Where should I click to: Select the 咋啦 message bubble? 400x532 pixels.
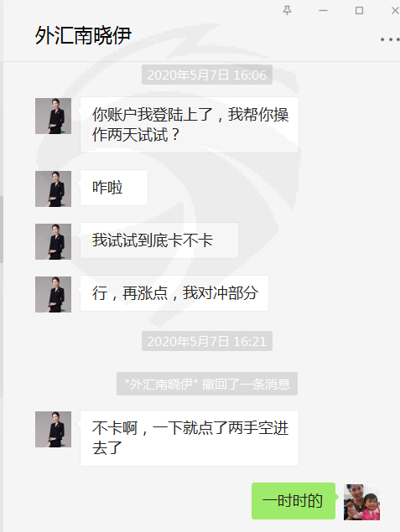click(114, 188)
